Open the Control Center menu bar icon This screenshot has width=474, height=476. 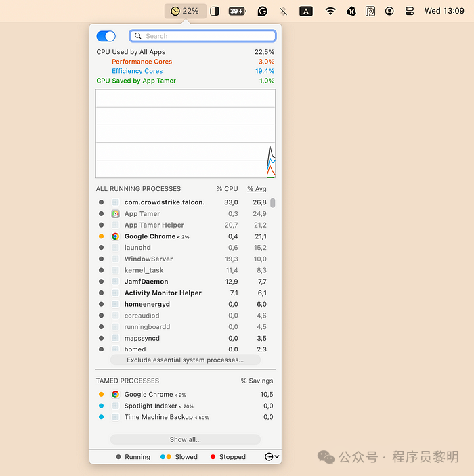click(x=410, y=12)
